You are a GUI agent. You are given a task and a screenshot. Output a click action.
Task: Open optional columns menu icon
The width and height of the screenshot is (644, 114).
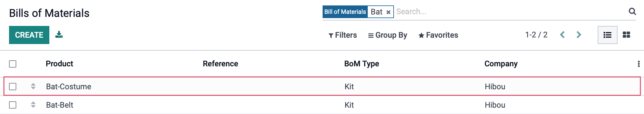click(x=639, y=64)
